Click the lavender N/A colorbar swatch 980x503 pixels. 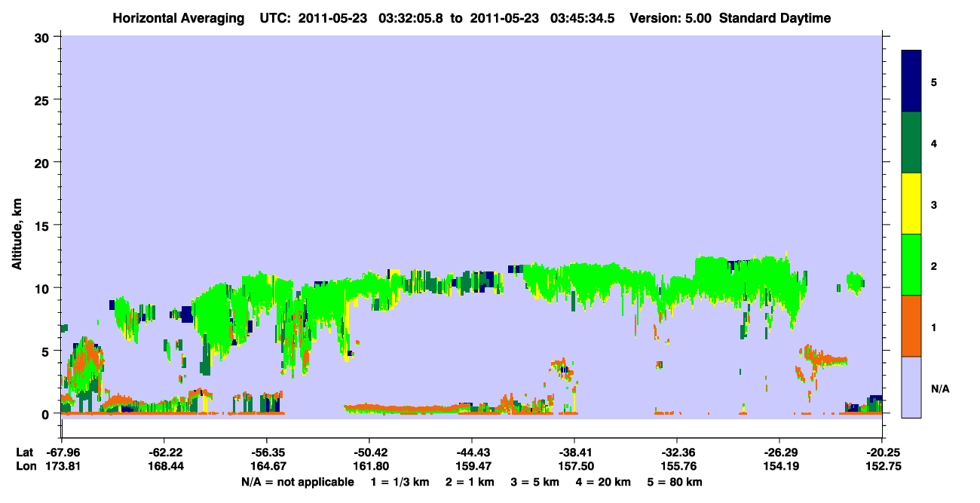(911, 387)
